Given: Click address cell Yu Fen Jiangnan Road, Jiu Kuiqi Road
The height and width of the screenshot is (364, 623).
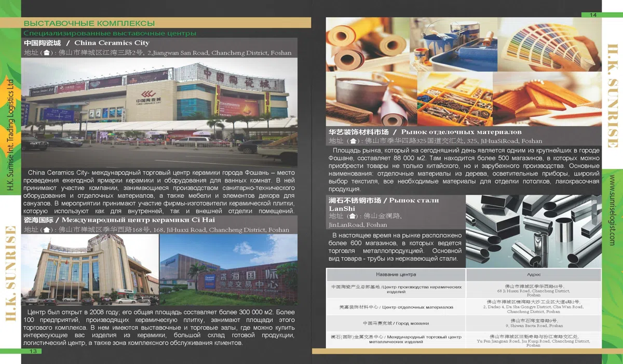Looking at the screenshot, I should click(533, 341).
